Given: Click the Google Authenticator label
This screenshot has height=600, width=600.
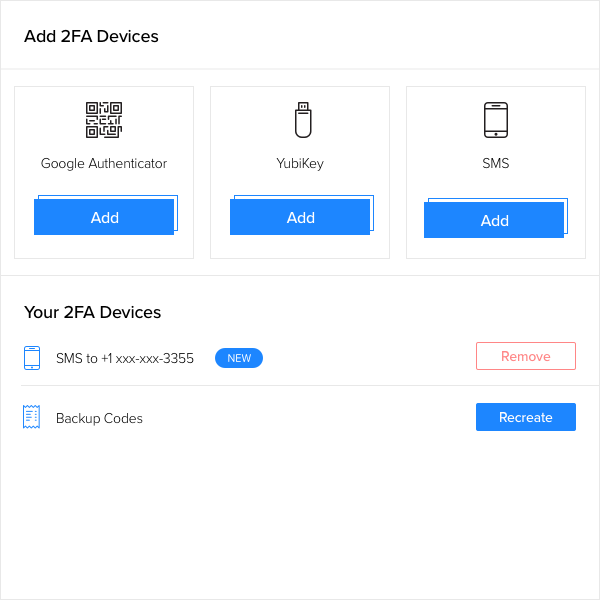Looking at the screenshot, I should pos(104,163).
